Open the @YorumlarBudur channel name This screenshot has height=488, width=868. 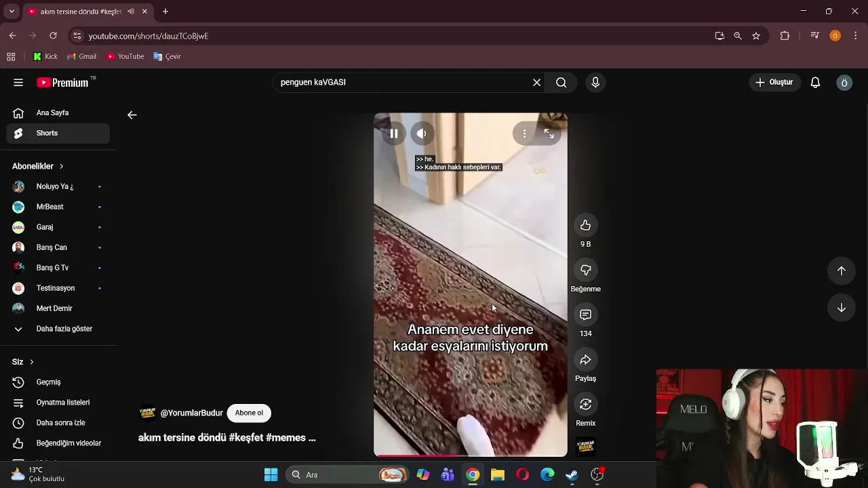pos(191,413)
